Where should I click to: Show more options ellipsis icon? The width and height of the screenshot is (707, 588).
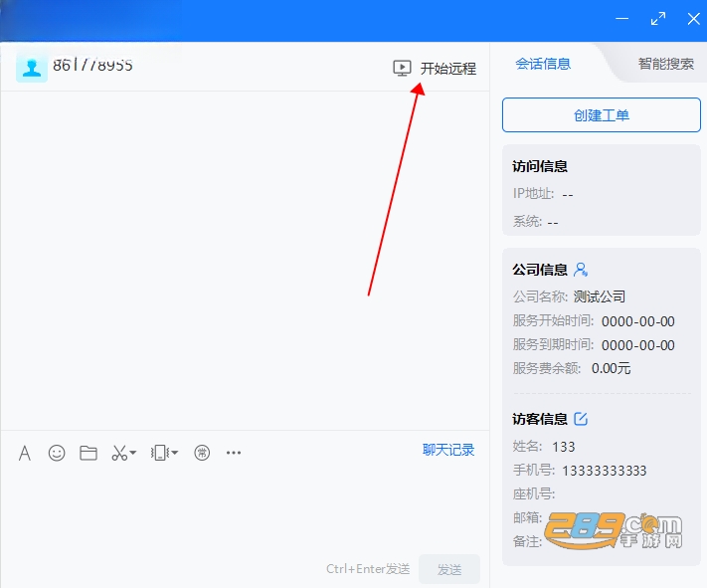click(x=234, y=453)
